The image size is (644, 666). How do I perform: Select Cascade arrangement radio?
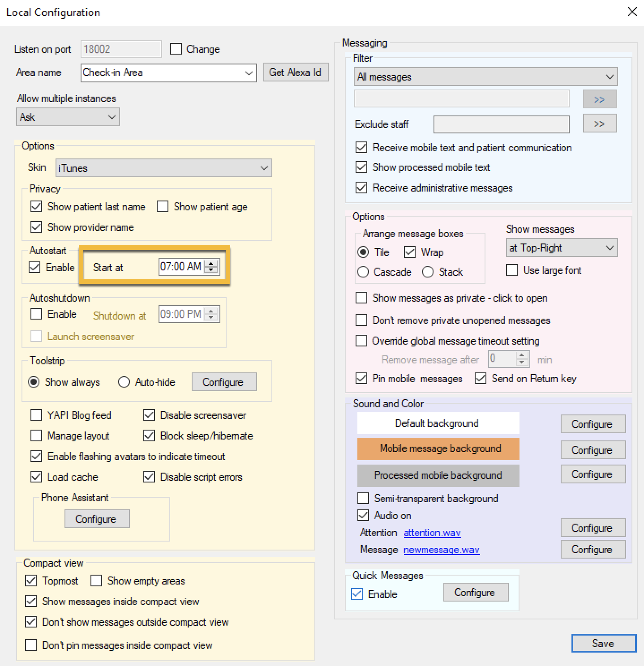363,272
